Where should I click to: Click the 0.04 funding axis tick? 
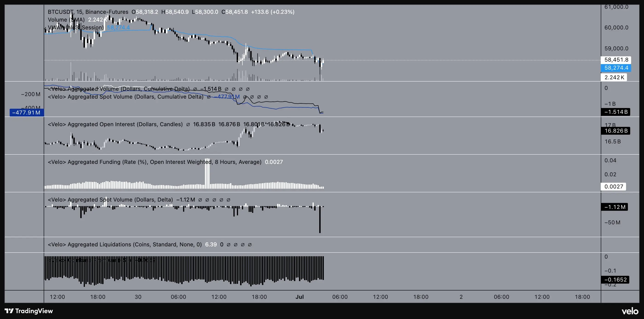610,160
